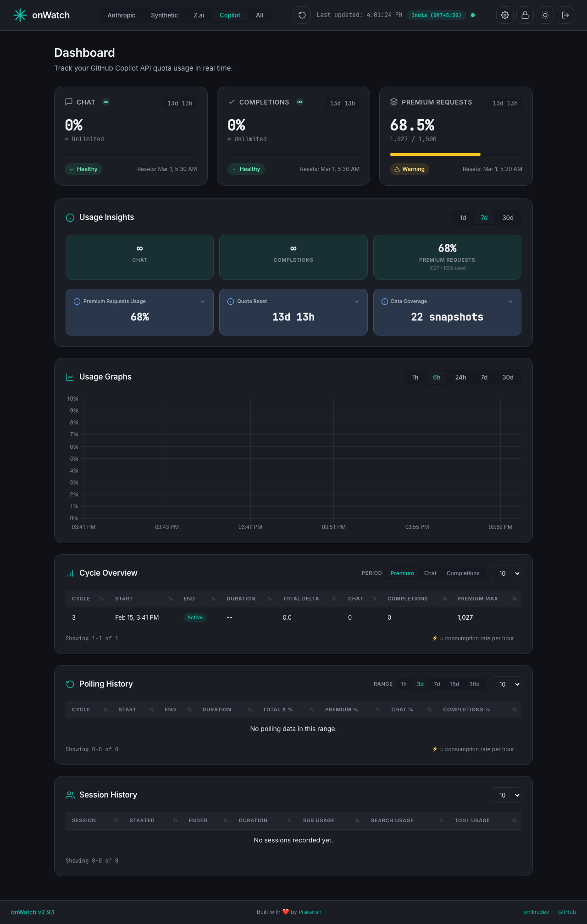The height and width of the screenshot is (924, 587).
Task: Click the Premium Requests yellow progress bar
Action: pyautogui.click(x=435, y=154)
